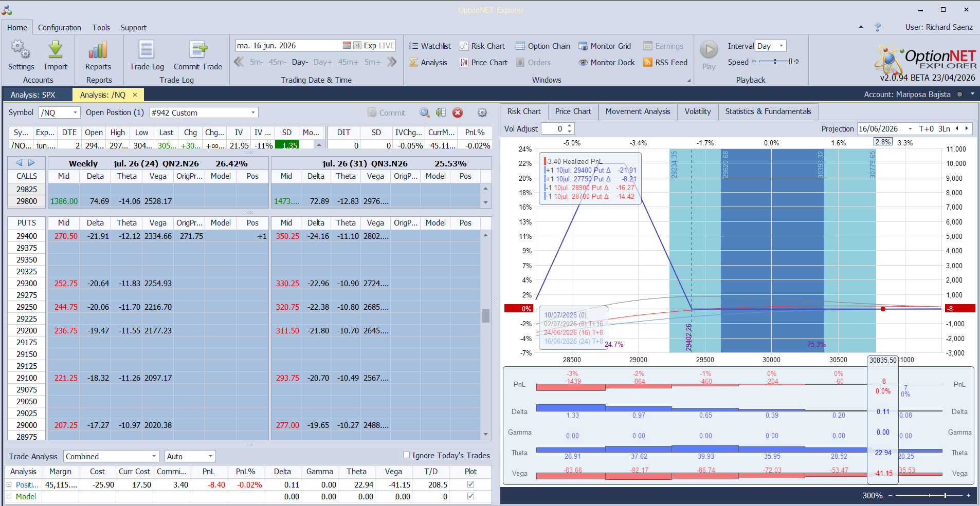Select the Statistics & Fundamentals tab

[x=768, y=111]
